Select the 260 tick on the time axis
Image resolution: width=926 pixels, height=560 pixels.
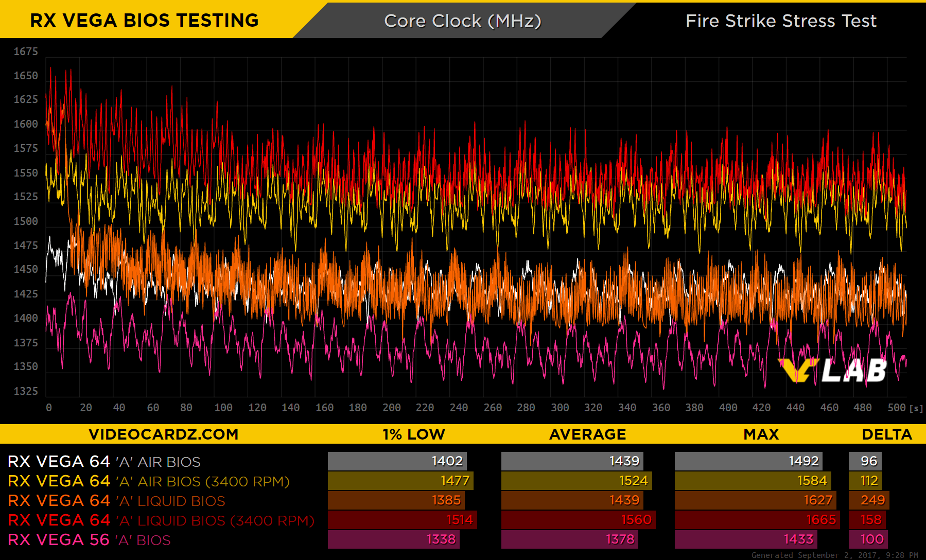click(493, 408)
